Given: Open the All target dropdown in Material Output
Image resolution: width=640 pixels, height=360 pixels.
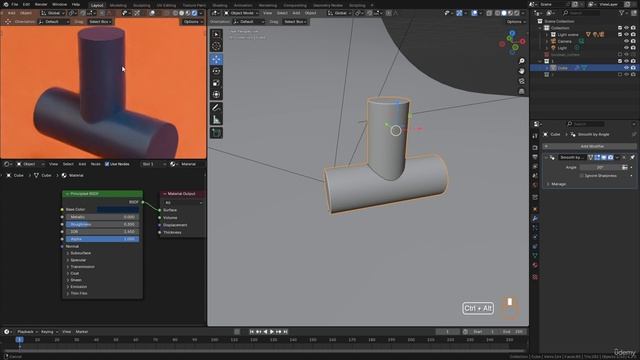Looking at the screenshot, I should [x=183, y=202].
